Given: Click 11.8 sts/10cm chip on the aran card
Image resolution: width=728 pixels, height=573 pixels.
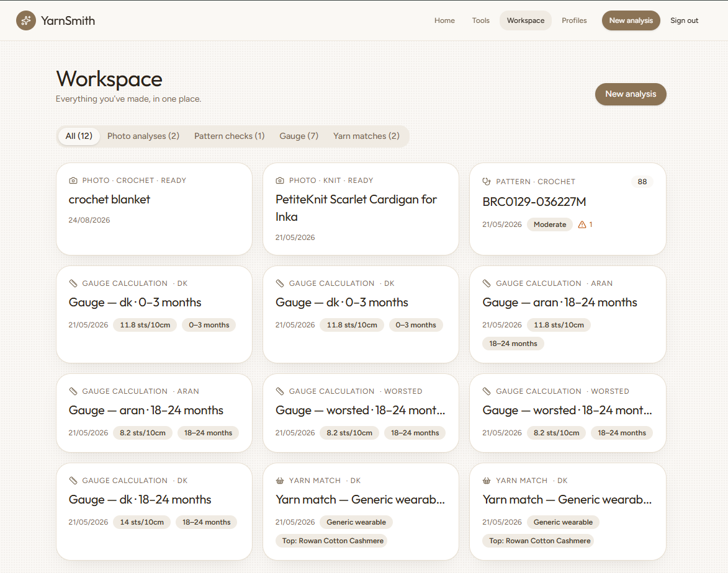Looking at the screenshot, I should (559, 325).
